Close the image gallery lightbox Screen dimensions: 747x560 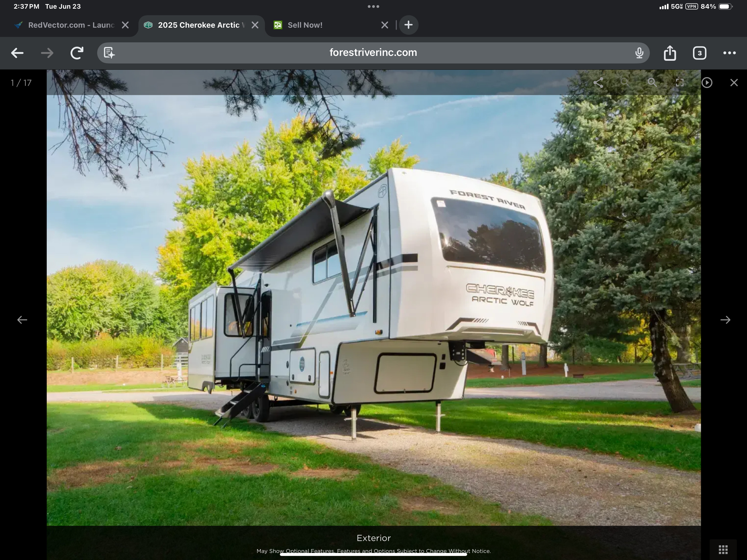[x=734, y=83]
